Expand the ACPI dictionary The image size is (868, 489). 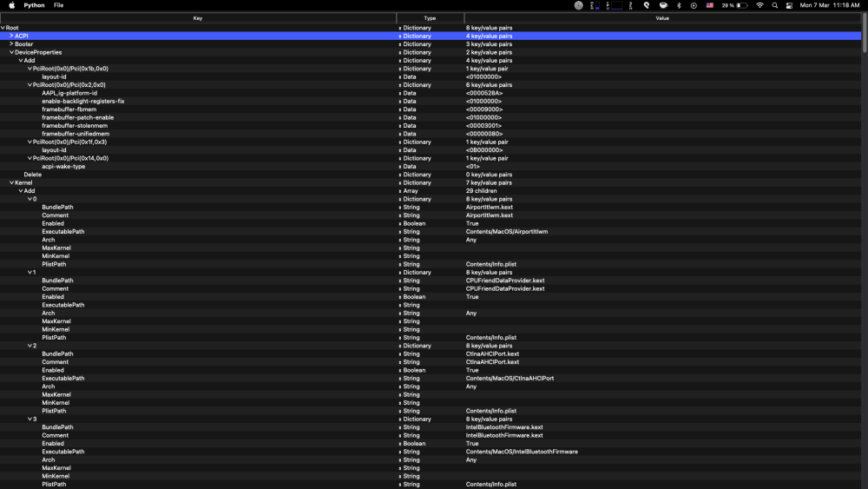tap(11, 36)
